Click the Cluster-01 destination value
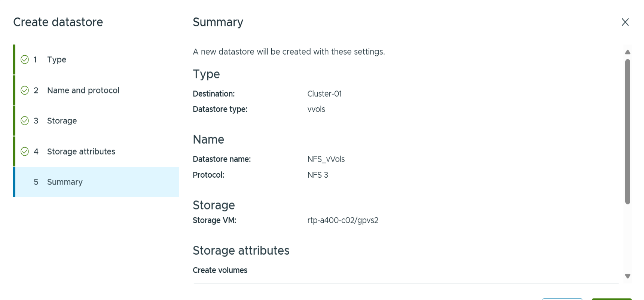Viewport: 644px width, 300px height. [324, 94]
